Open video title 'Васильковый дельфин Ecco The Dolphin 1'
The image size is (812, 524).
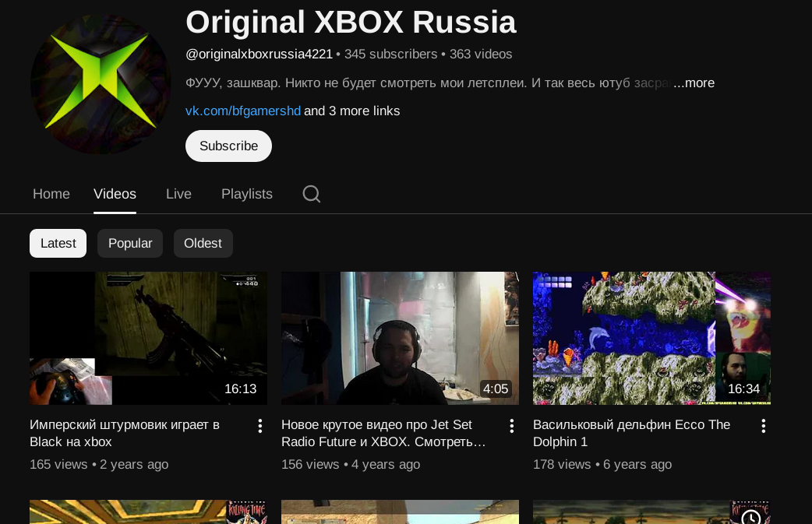pos(632,433)
